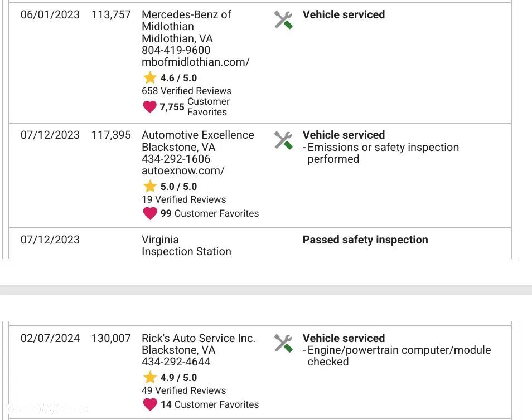
Task: View the 658 Verified Reviews
Action: 186,91
